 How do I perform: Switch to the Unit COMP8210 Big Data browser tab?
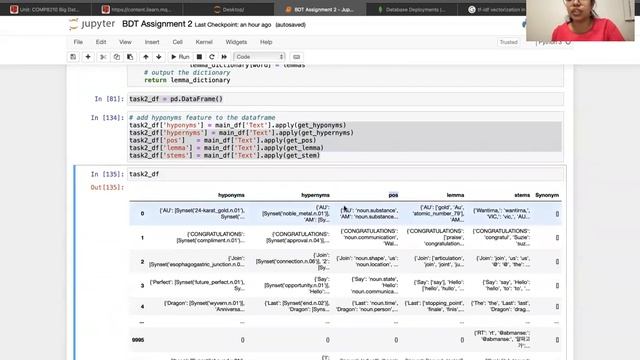click(45, 9)
